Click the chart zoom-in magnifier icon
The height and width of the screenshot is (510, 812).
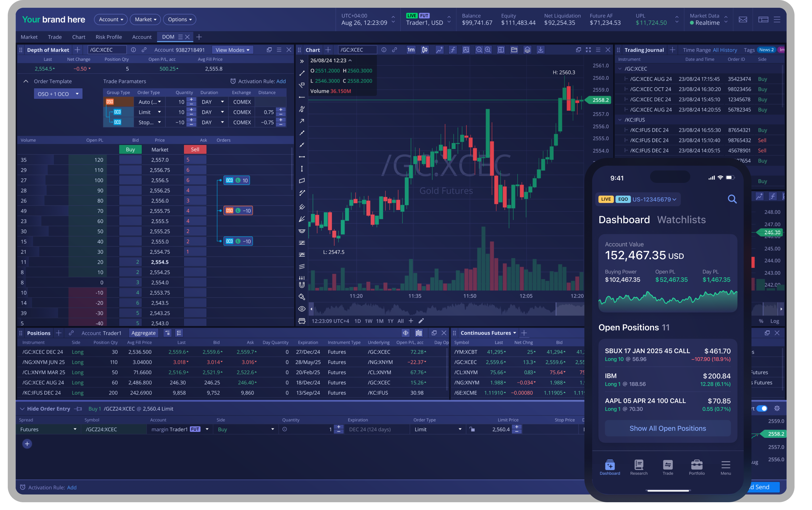pos(488,50)
